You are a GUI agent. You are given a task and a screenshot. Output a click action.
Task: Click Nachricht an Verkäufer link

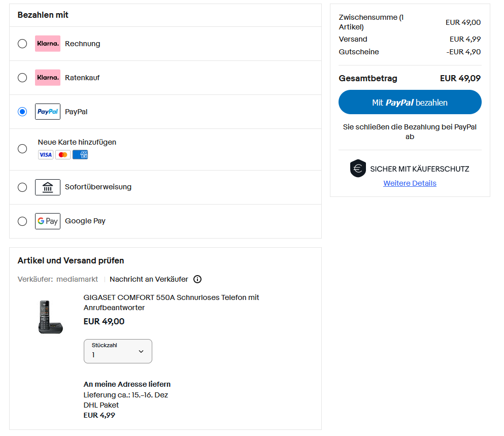pos(149,279)
